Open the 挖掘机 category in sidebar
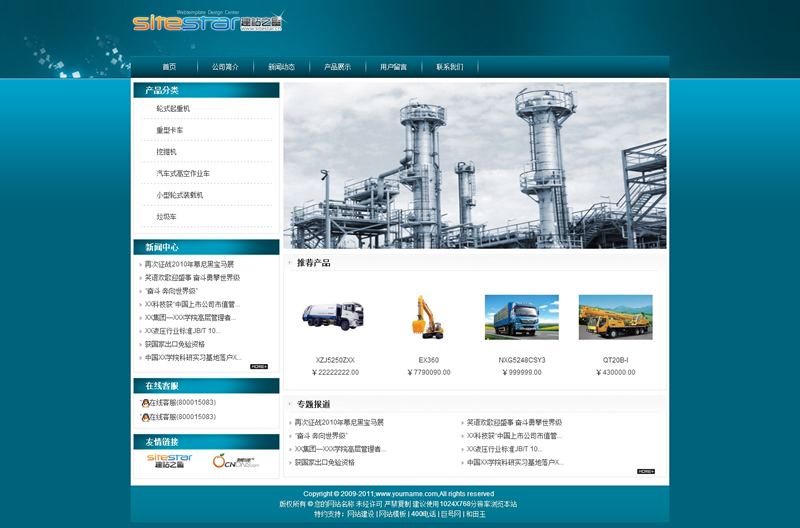 click(x=166, y=152)
